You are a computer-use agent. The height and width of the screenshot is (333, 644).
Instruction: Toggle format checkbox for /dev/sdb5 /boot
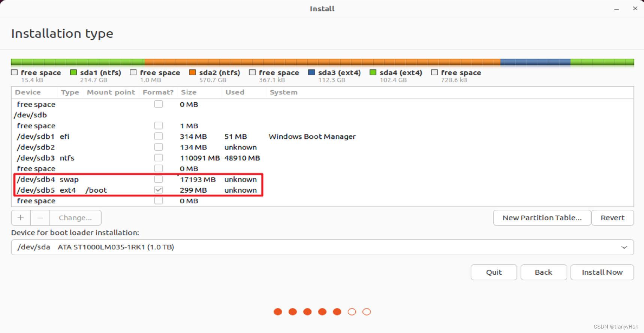159,190
